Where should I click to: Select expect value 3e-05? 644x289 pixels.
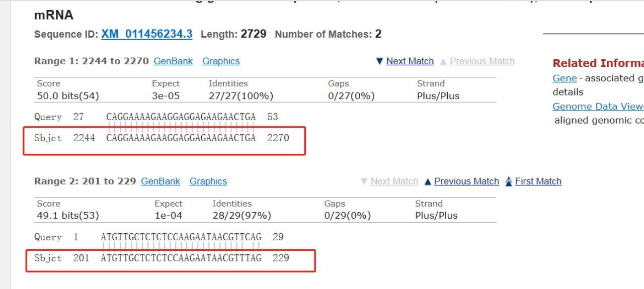[x=166, y=95]
